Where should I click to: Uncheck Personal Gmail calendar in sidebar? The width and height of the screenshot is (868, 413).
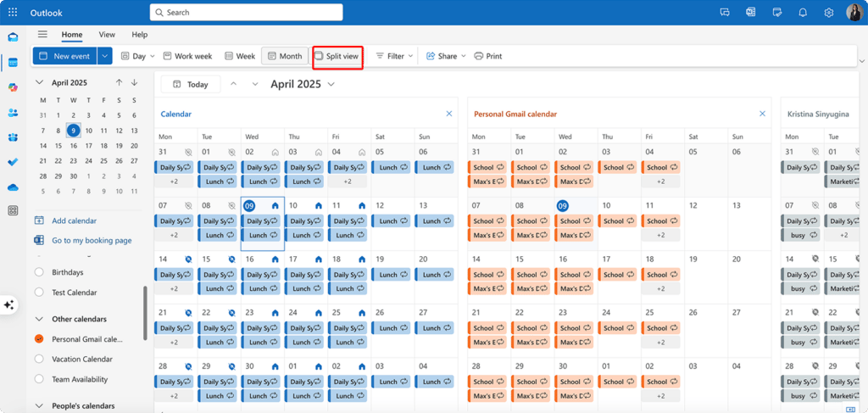click(39, 339)
